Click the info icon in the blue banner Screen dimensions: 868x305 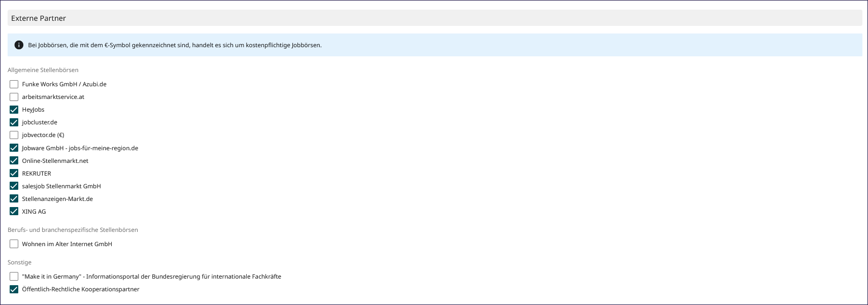click(x=19, y=45)
